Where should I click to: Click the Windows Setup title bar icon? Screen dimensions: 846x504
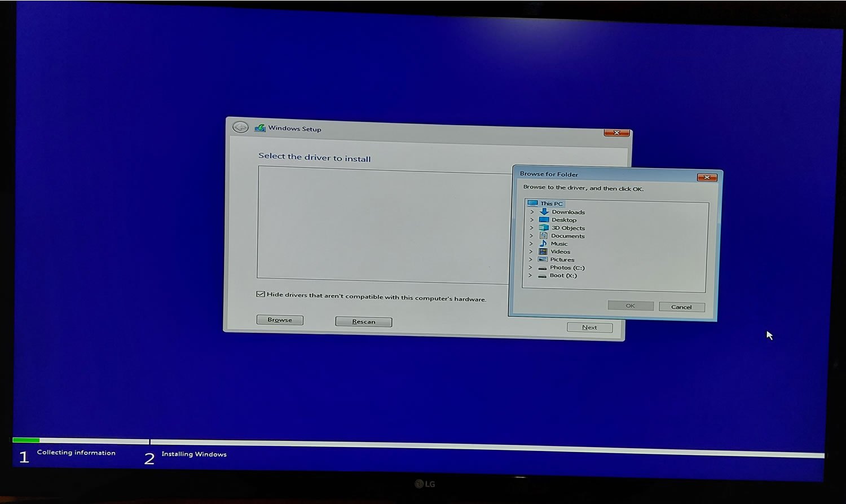260,128
